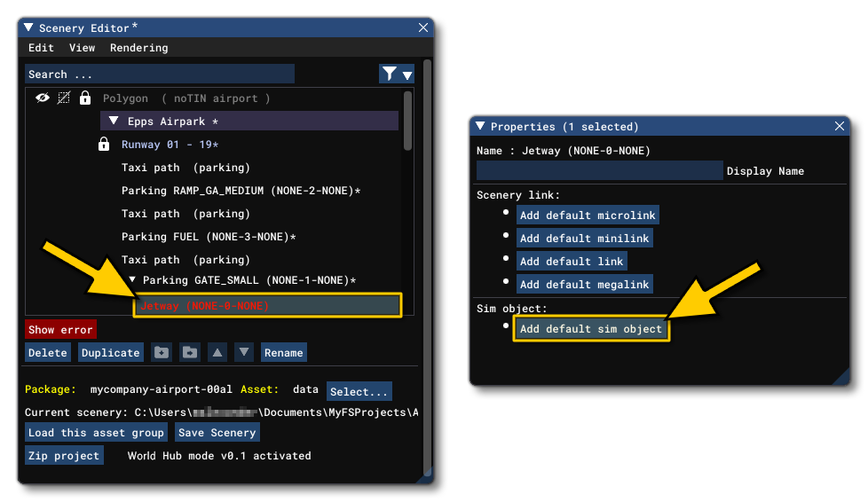Click Add default sim object button
Image resolution: width=868 pixels, height=502 pixels.
coord(591,329)
